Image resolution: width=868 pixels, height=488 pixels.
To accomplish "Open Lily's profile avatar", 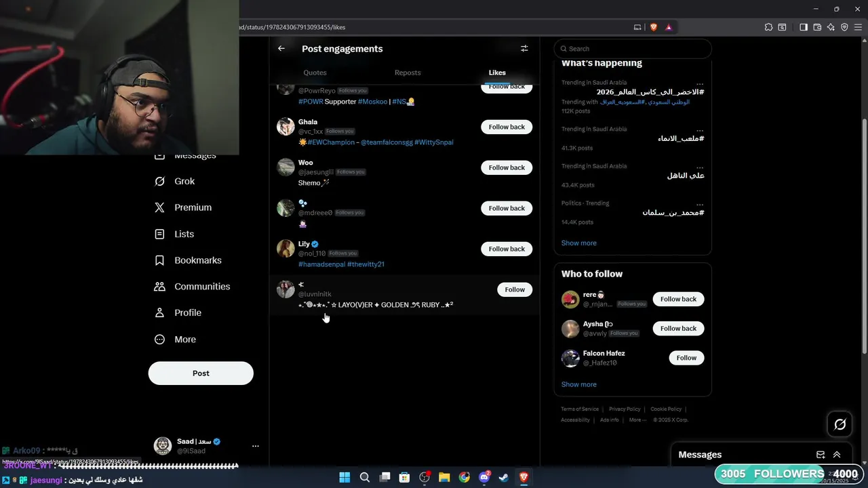I will click(285, 249).
